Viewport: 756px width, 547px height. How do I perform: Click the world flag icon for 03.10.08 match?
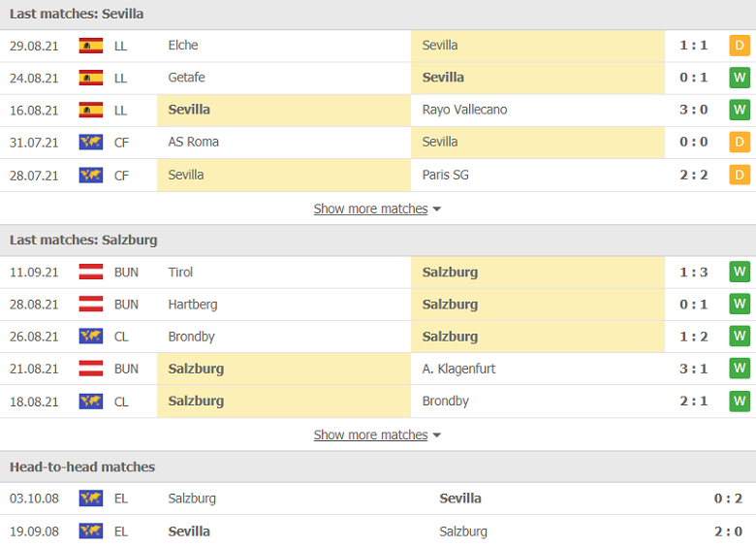tap(91, 499)
